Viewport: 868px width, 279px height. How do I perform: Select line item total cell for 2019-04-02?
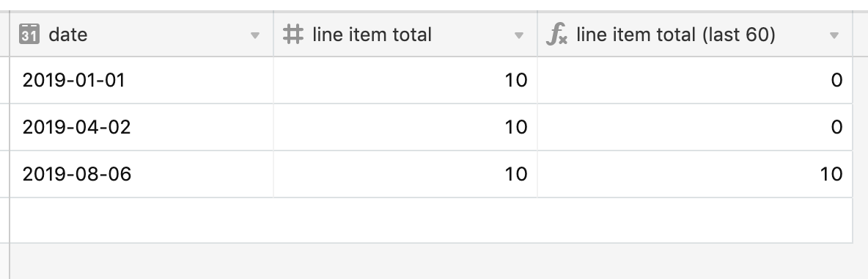405,127
